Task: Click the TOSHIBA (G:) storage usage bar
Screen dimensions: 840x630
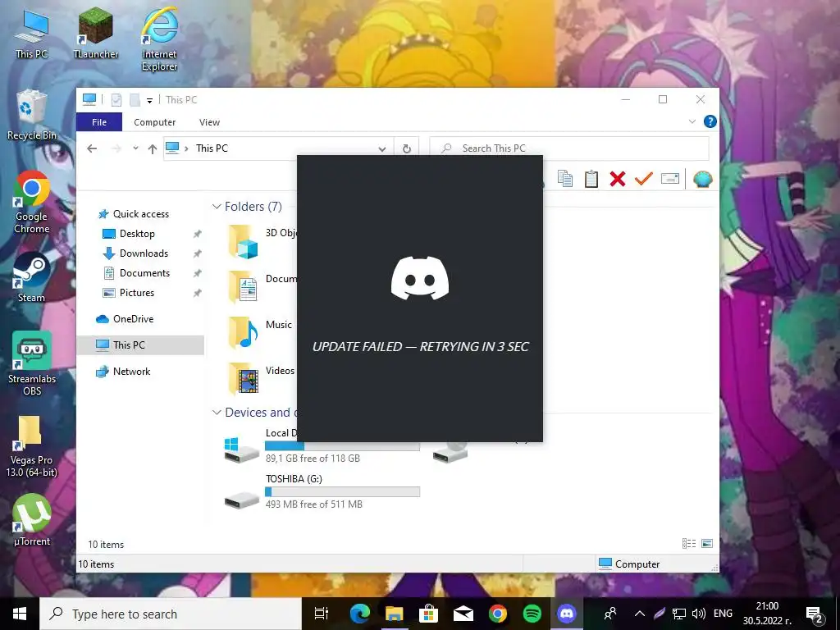Action: tap(342, 491)
